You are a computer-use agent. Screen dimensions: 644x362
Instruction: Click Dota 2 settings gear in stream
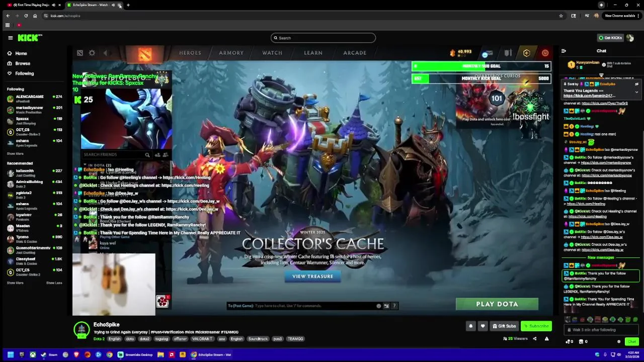point(92,53)
